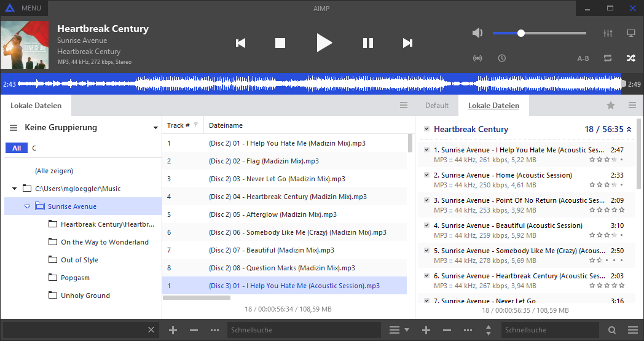Click the Play button
Viewport: 644px width, 341px height.
pyautogui.click(x=324, y=42)
